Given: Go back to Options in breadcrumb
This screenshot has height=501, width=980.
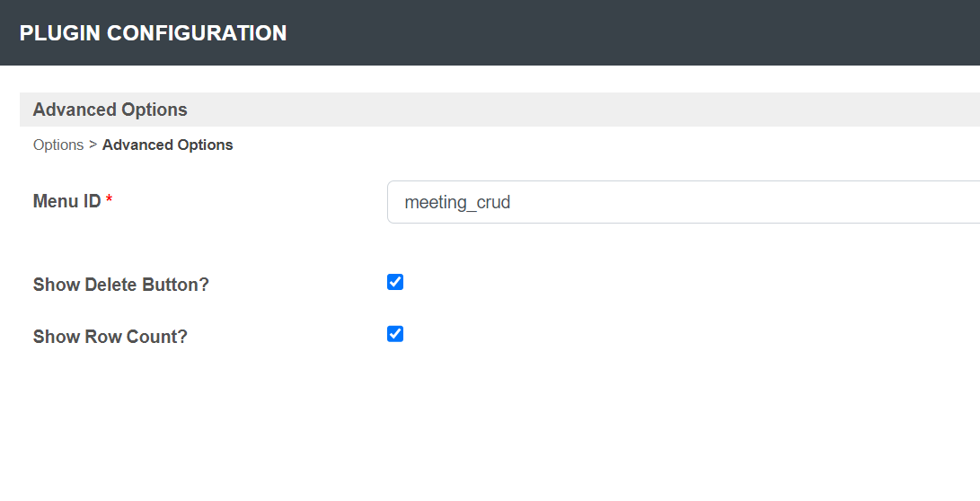Looking at the screenshot, I should 58,145.
